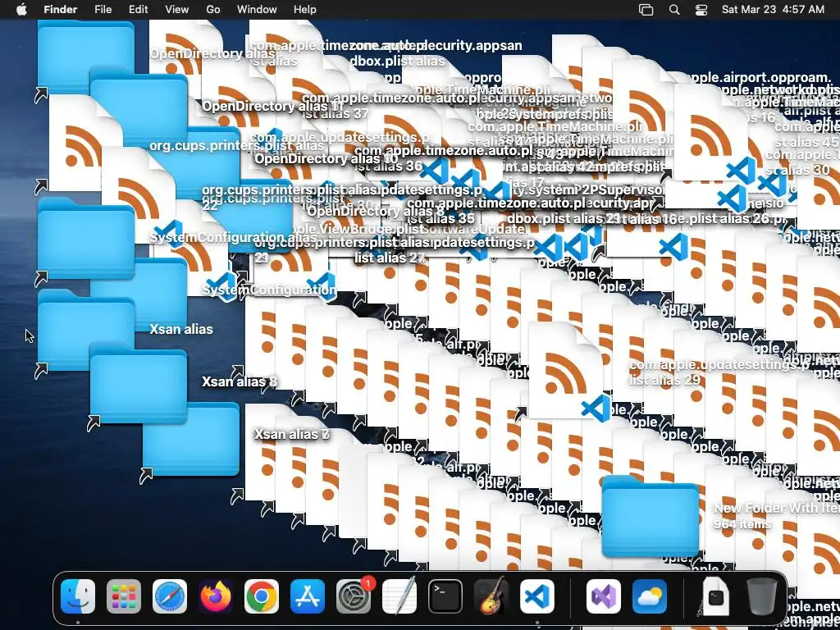This screenshot has width=840, height=630.
Task: Open Terminal from the Dock
Action: coord(445,596)
